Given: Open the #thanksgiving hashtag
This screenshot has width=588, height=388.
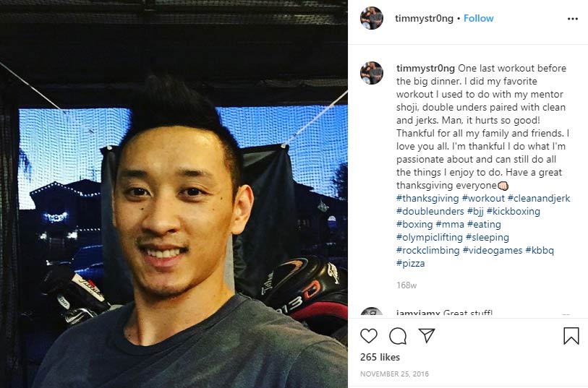Looking at the screenshot, I should [x=427, y=199].
